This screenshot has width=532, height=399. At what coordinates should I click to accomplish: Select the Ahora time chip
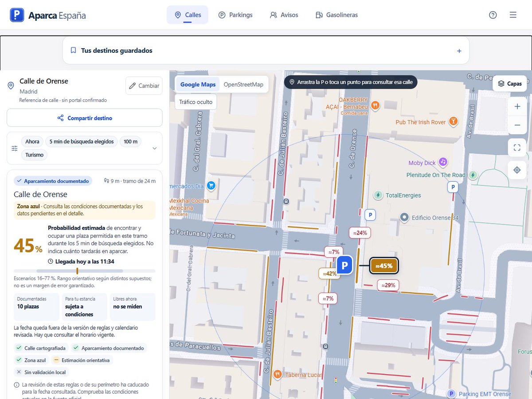(32, 142)
